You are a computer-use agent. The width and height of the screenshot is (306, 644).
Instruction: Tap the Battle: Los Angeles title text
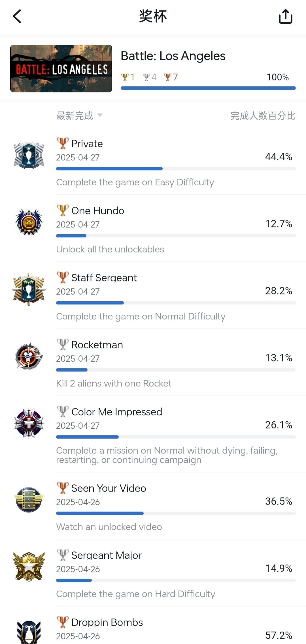click(x=173, y=56)
